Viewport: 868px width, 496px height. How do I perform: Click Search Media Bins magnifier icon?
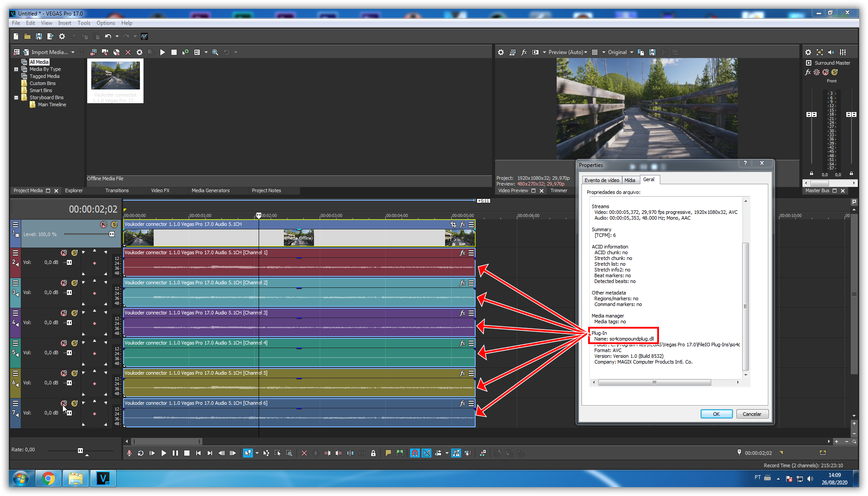click(215, 52)
